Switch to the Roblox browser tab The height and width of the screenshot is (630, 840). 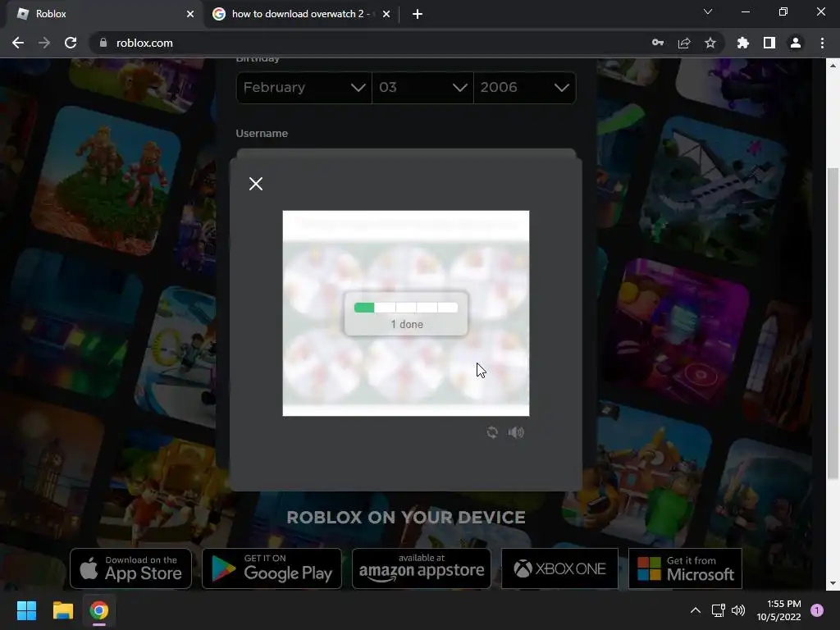pyautogui.click(x=102, y=14)
